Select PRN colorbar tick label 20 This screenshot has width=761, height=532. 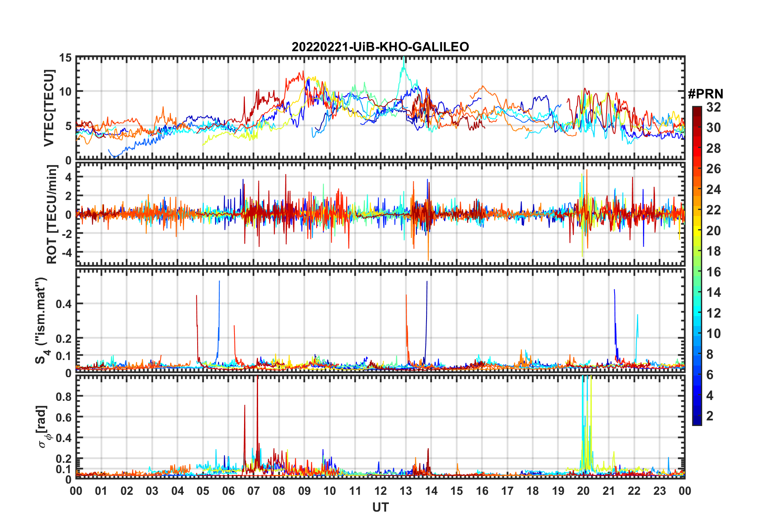click(713, 231)
